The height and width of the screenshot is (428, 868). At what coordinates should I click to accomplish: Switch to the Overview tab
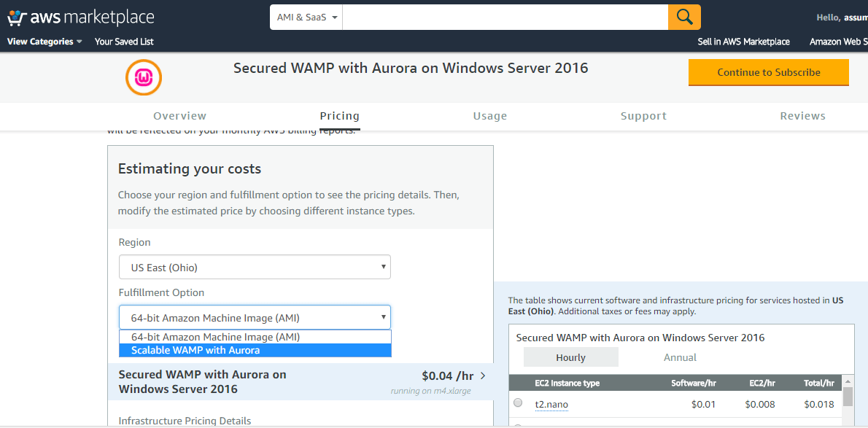click(179, 116)
